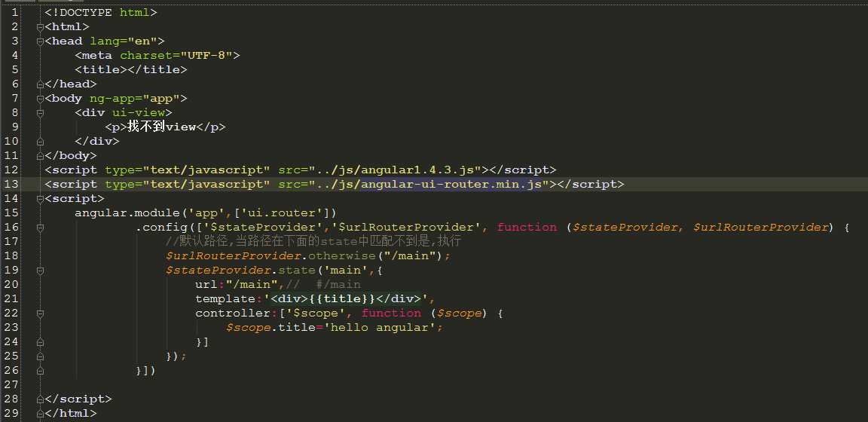Click the }]) closing on line 26

tap(146, 371)
